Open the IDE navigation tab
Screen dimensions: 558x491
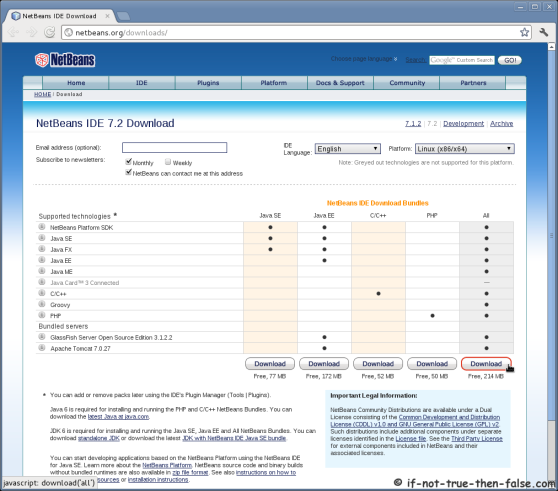coord(142,83)
